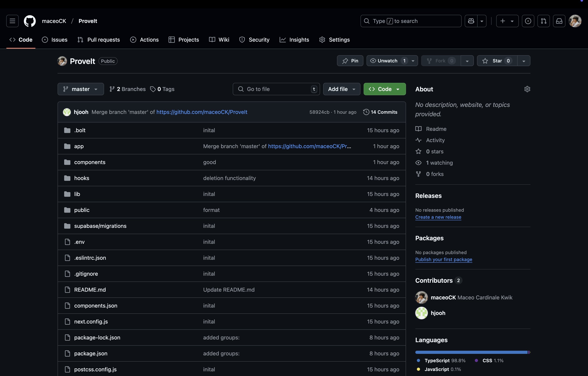Click Create a new release link
This screenshot has height=376, width=588.
(x=438, y=217)
